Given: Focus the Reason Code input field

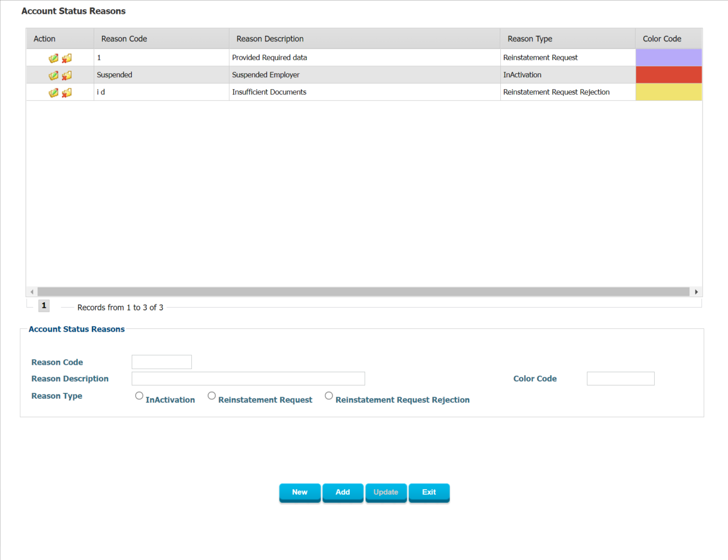Looking at the screenshot, I should click(x=162, y=362).
